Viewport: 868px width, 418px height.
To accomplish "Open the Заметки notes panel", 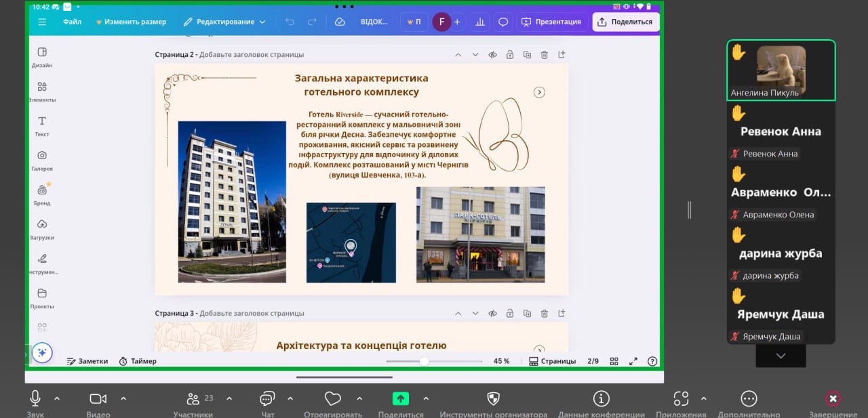I will (87, 361).
